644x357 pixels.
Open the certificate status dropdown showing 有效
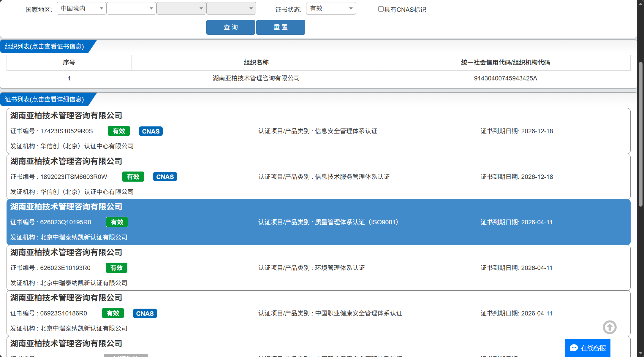pos(331,9)
